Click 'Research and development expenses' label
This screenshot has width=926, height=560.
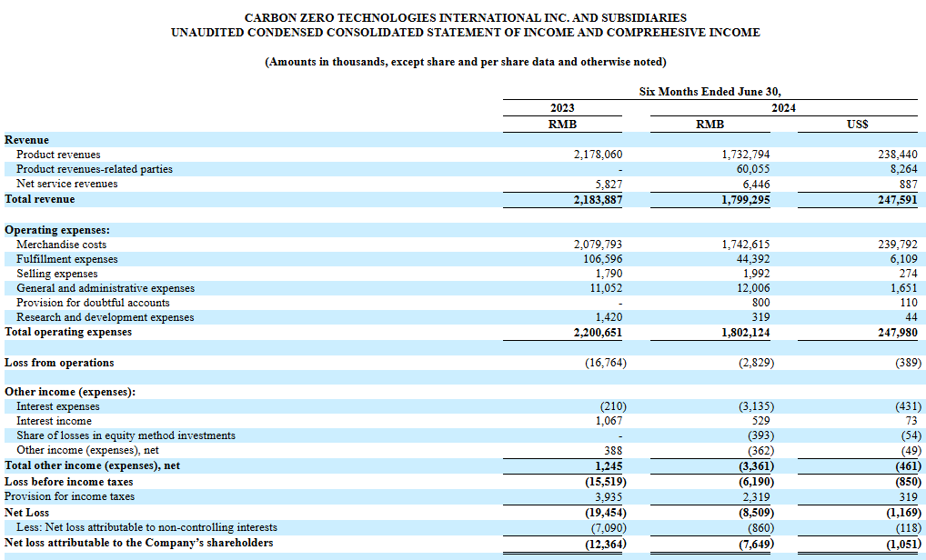[106, 317]
